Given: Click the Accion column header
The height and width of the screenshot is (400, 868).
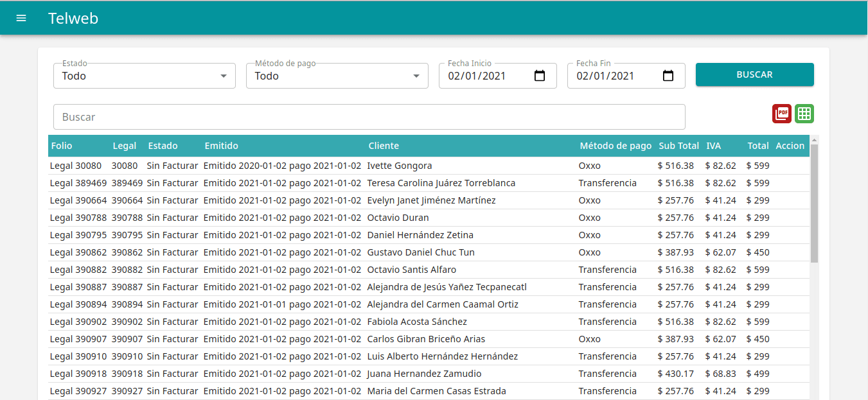Looking at the screenshot, I should (x=790, y=146).
